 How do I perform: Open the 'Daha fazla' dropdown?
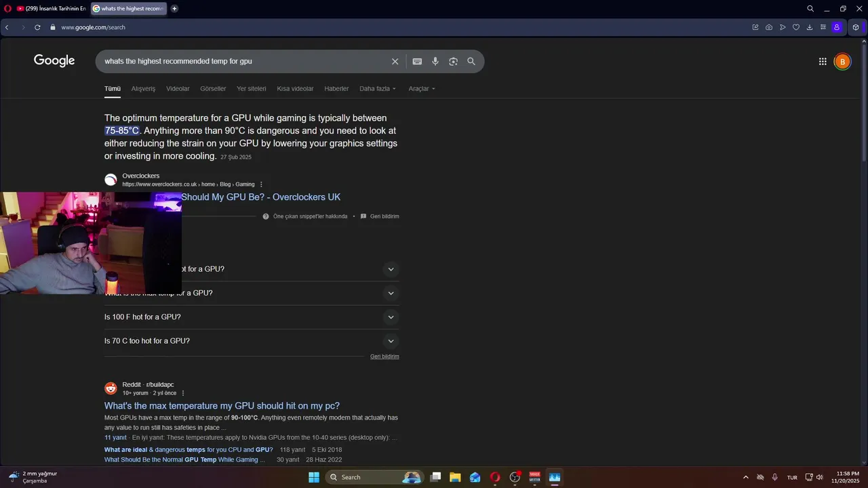pos(378,89)
